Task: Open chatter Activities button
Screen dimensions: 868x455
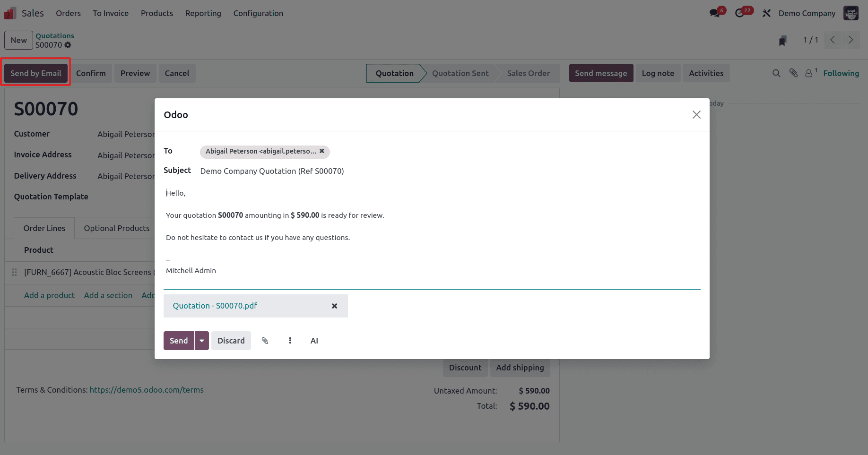Action: click(x=706, y=73)
